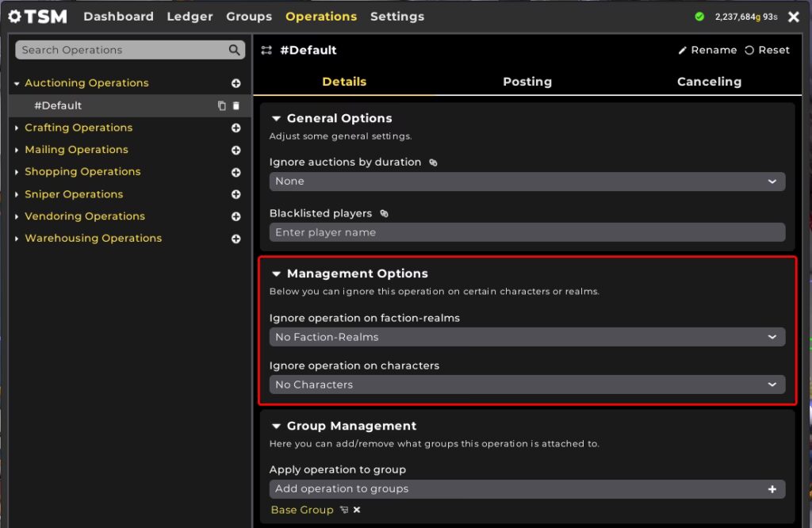
Task: Open the Ignore auctions by duration dropdown
Action: tap(527, 182)
